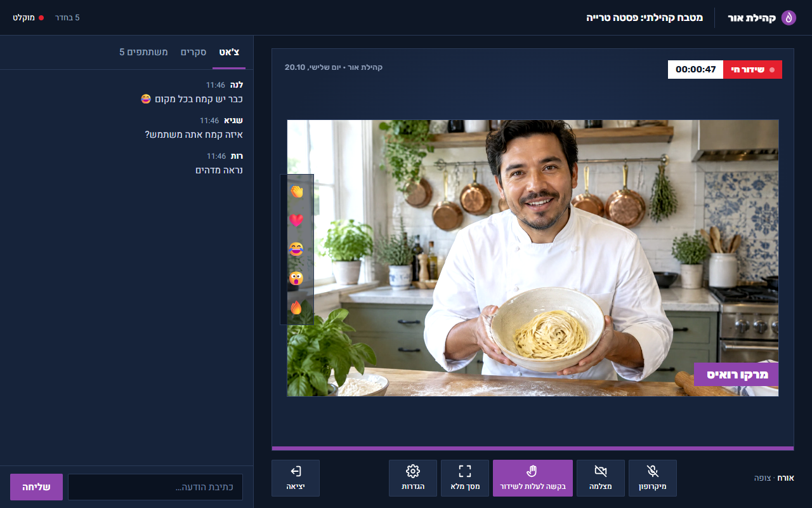Click the שידור חי live badge

(x=752, y=69)
